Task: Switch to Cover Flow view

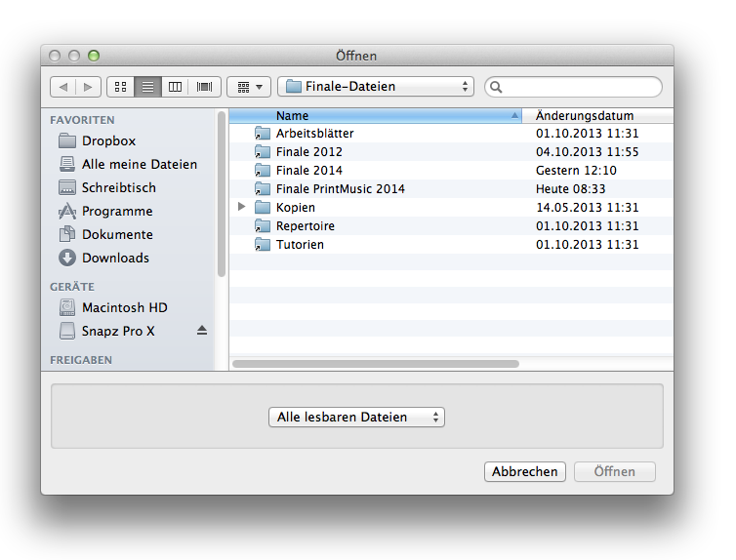Action: (205, 87)
